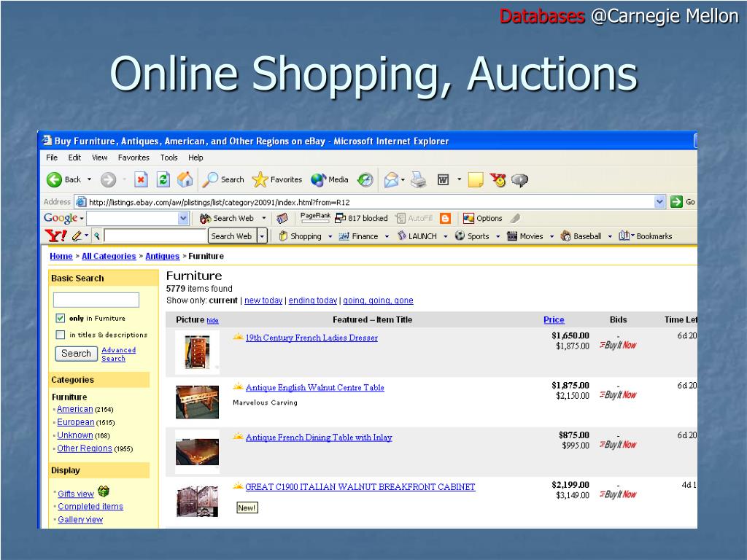Viewport: 747px width, 560px height.
Task: Open the Yahoo Bookmarks button
Action: [645, 236]
